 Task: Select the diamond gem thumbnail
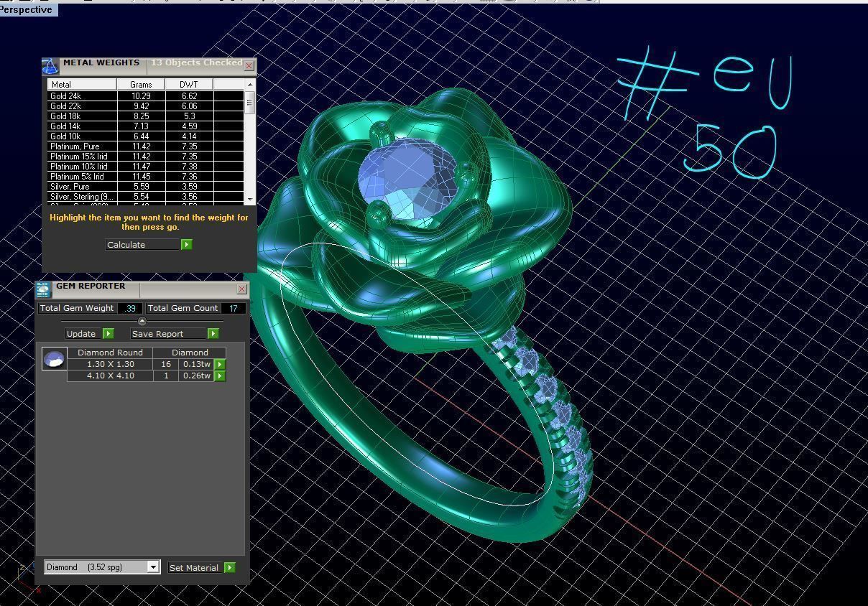click(x=54, y=359)
